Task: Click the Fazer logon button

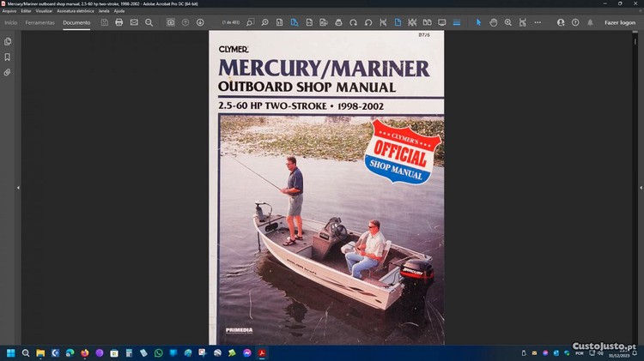Action: click(619, 22)
